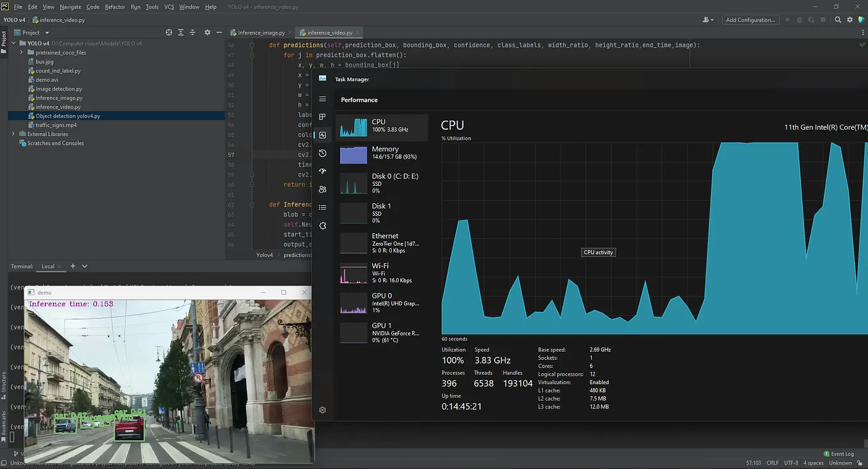
Task: Expand the pretrained_coco_files folder
Action: coord(22,53)
